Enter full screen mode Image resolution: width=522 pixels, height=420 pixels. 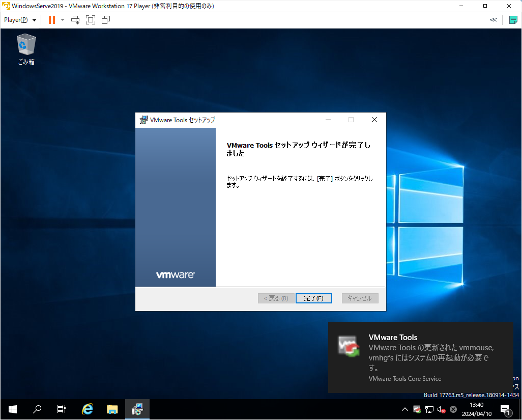pos(91,20)
